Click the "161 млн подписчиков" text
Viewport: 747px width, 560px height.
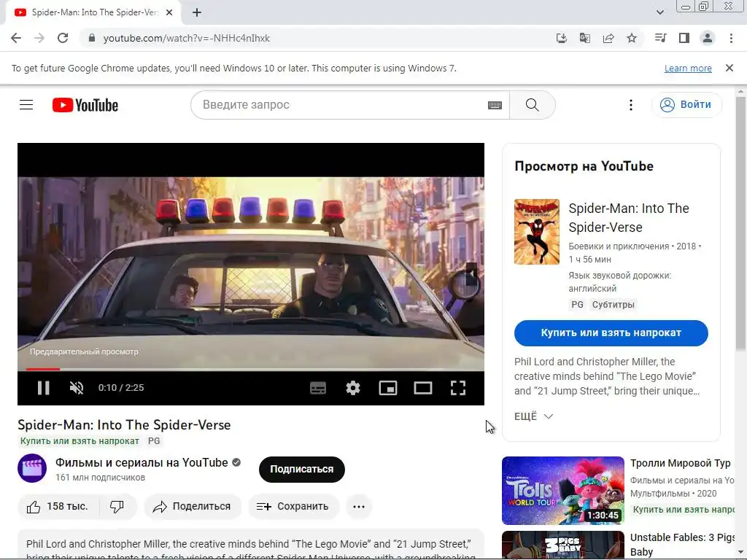coord(100,477)
